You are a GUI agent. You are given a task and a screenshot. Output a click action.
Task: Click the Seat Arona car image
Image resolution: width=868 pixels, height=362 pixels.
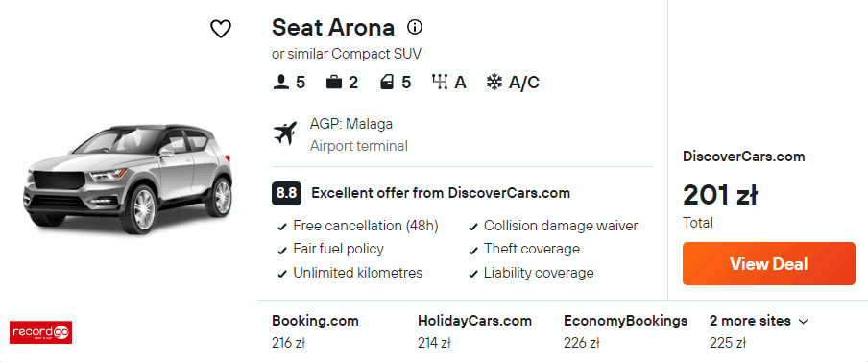tap(128, 179)
